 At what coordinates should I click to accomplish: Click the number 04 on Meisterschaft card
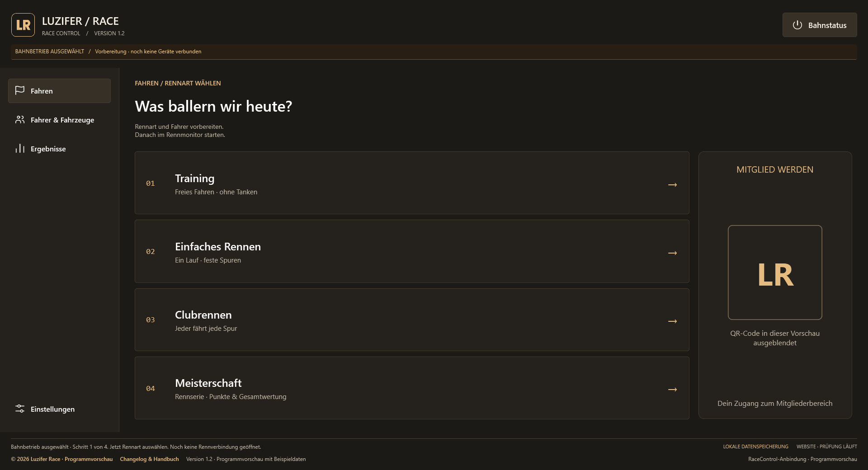[151, 388]
